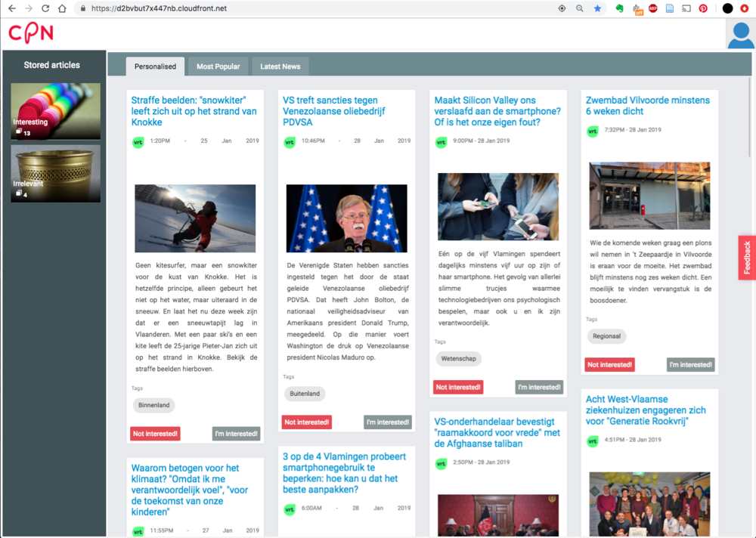Screen dimensions: 756x538
Task: Click the Evernote extension icon
Action: (x=618, y=8)
